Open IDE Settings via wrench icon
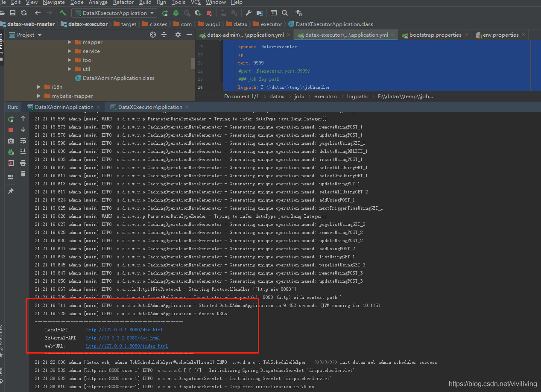This screenshot has height=392, width=541. (x=249, y=13)
